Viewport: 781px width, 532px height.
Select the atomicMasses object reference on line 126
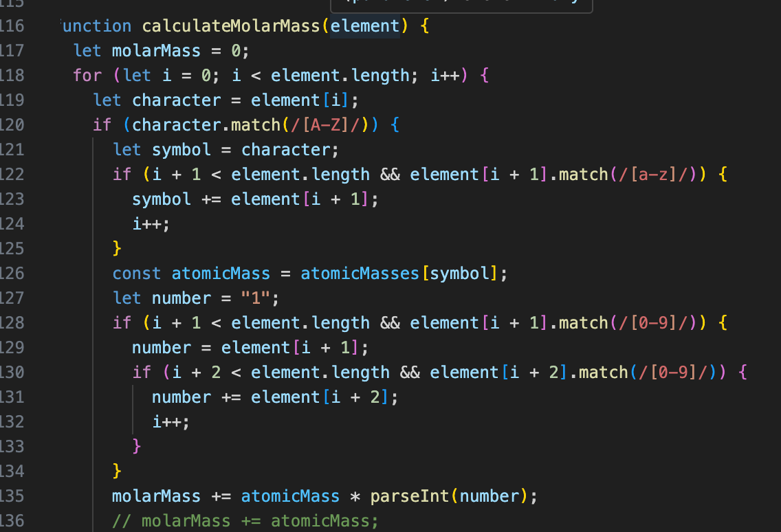click(360, 273)
